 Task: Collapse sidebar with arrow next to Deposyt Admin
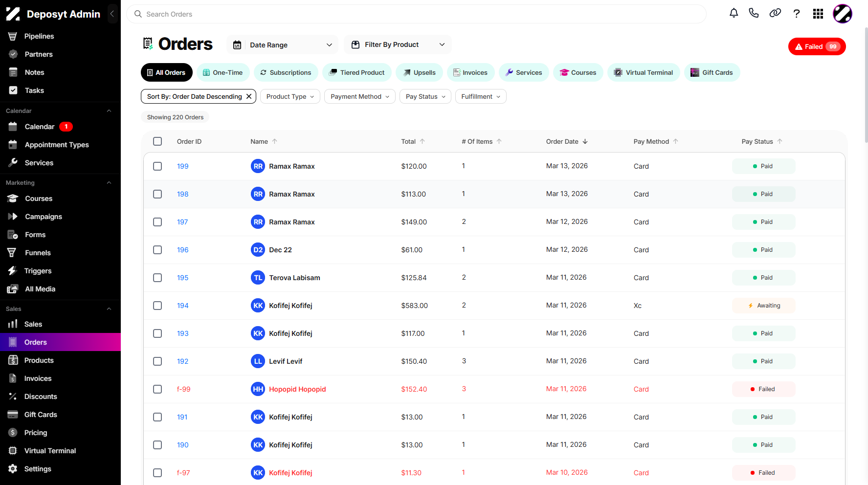coord(112,14)
